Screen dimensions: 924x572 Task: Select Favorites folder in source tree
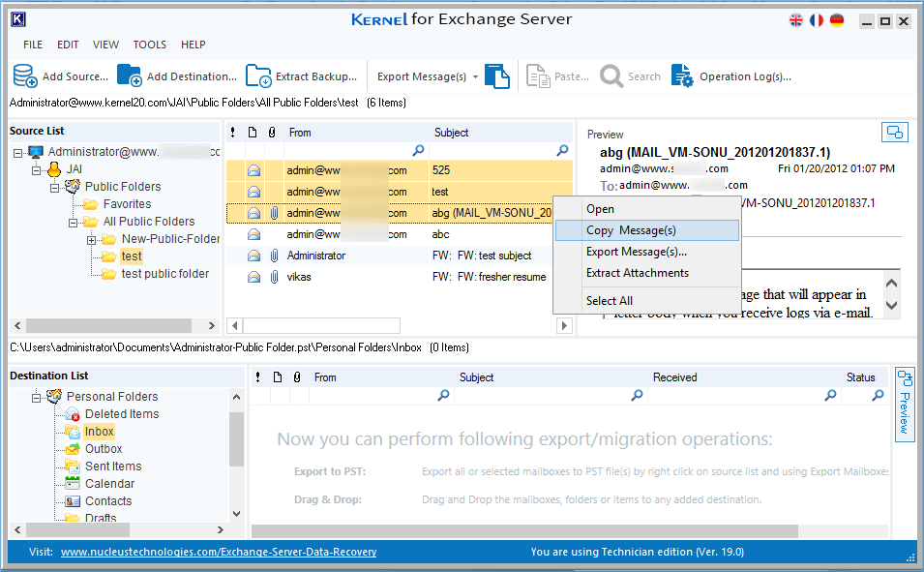pos(128,204)
